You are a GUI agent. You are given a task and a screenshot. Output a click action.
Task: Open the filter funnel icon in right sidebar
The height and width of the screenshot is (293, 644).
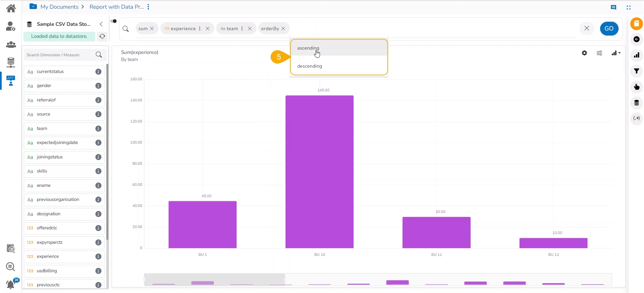(636, 71)
